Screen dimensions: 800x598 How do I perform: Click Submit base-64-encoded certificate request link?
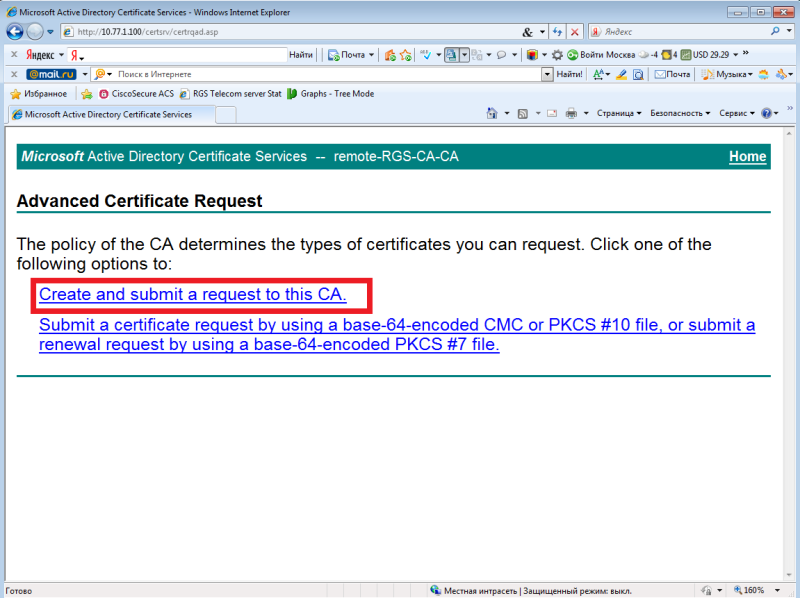click(397, 335)
